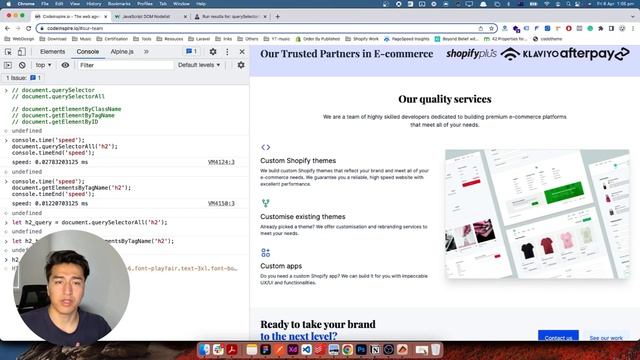Close the DevTools panel

pos(242,52)
